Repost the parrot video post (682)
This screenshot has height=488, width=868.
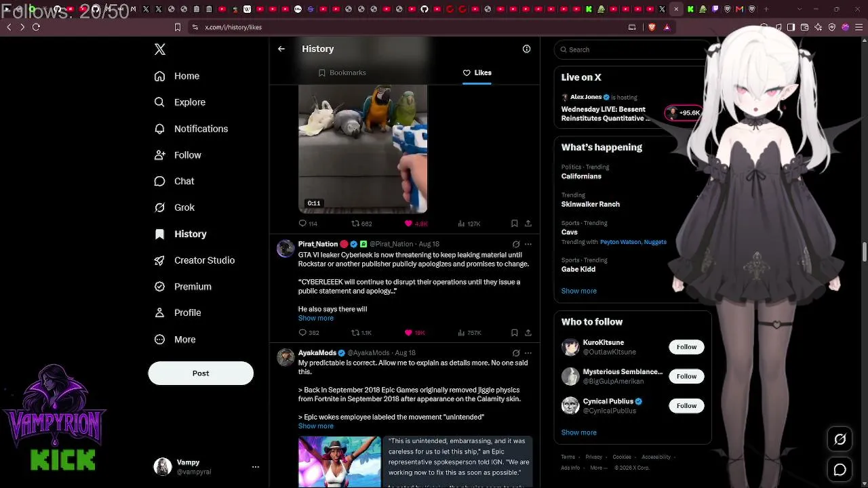(x=361, y=224)
